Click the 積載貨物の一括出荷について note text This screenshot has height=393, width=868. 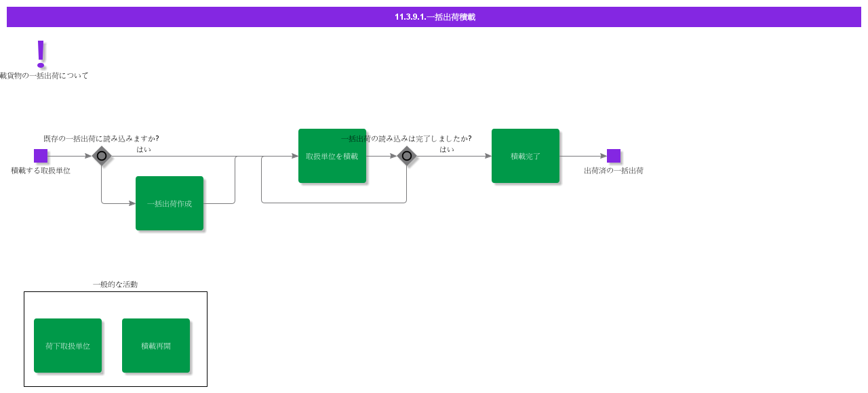point(44,76)
